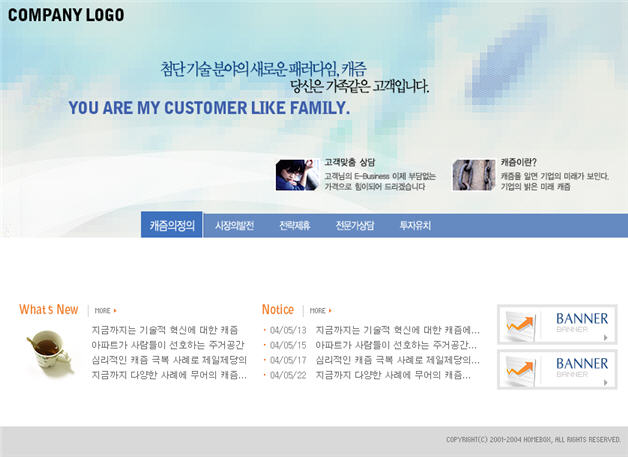Select the 캐즘의정의 navigation tab
This screenshot has width=628, height=457.
(172, 226)
